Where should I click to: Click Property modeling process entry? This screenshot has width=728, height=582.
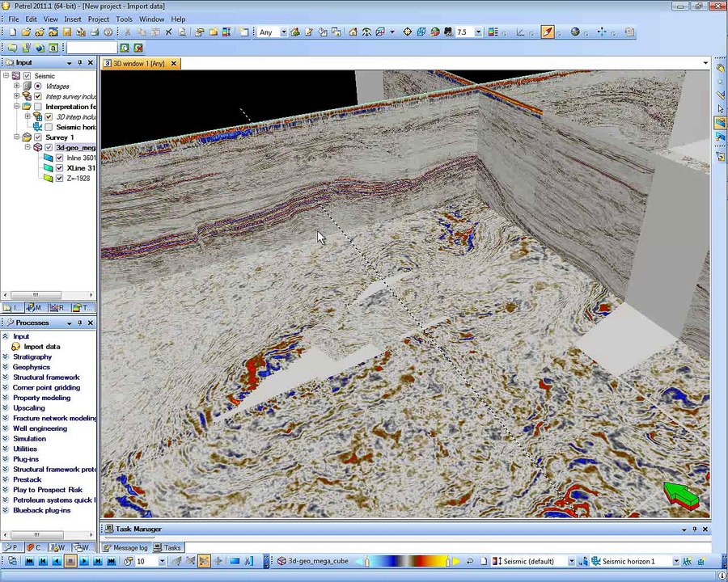(41, 398)
